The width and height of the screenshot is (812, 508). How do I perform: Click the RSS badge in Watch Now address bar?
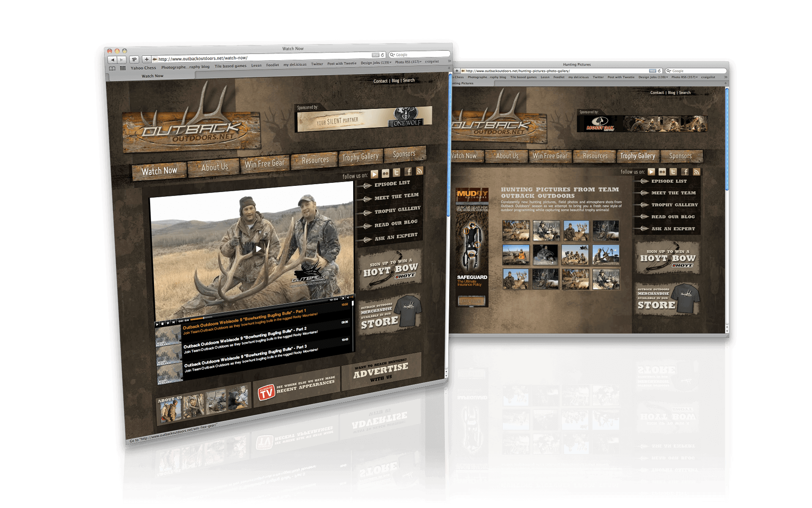375,55
